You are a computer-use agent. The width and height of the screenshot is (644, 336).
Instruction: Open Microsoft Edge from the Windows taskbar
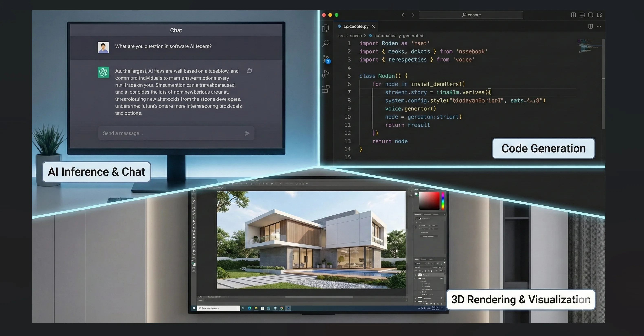click(249, 308)
